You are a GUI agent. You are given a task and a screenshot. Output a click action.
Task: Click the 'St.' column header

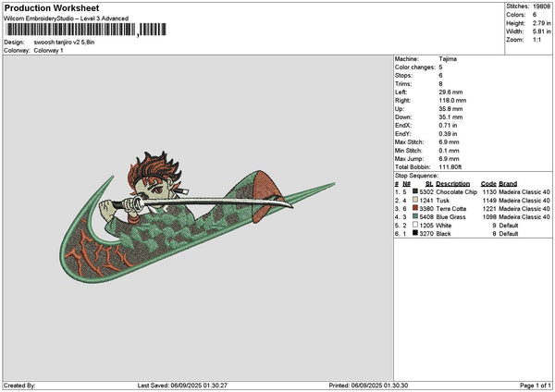point(429,184)
